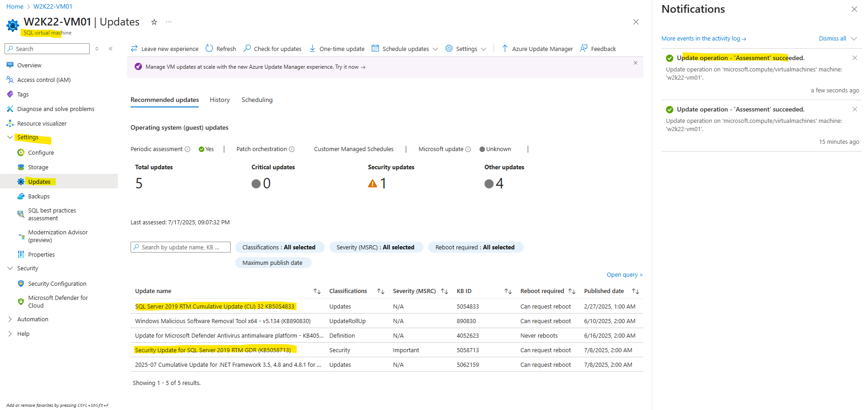Click the Try it now banner link
The height and width of the screenshot is (410, 868).
pyautogui.click(x=350, y=67)
